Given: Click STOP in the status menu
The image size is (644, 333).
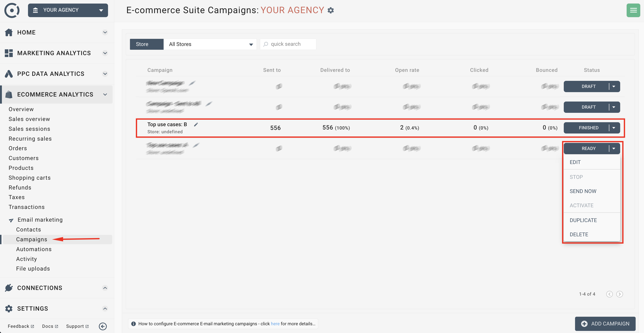Looking at the screenshot, I should (x=592, y=177).
